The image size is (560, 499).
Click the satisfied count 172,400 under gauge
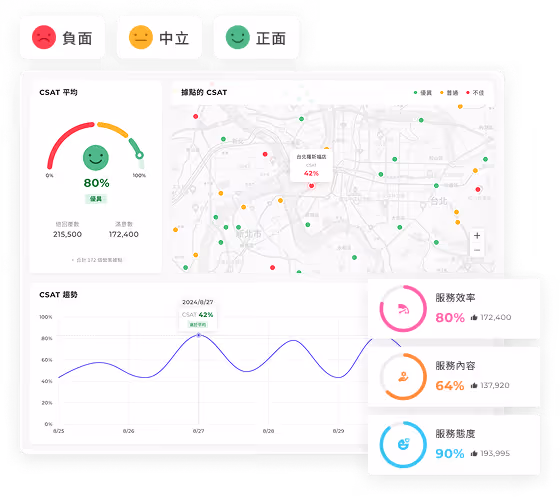click(124, 234)
